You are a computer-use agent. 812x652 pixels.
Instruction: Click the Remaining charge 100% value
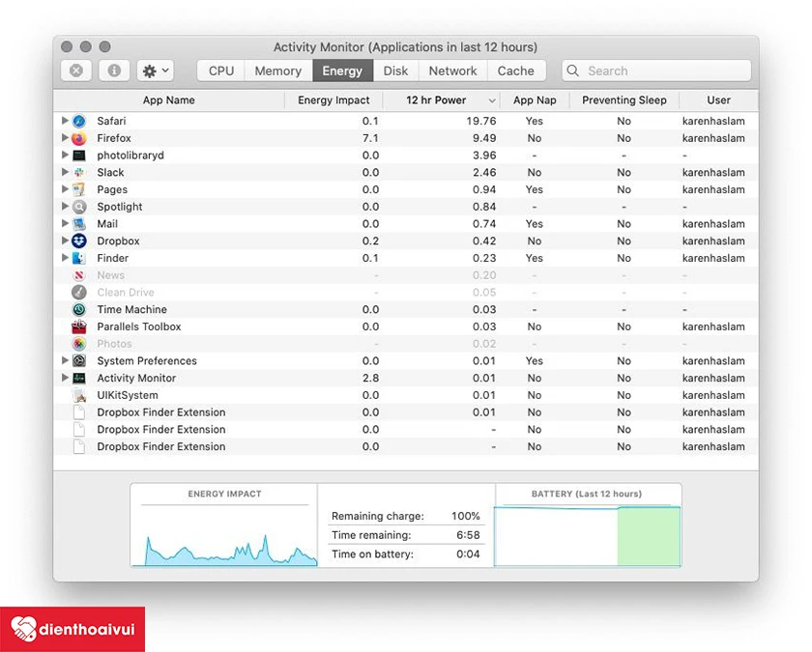[x=466, y=516]
